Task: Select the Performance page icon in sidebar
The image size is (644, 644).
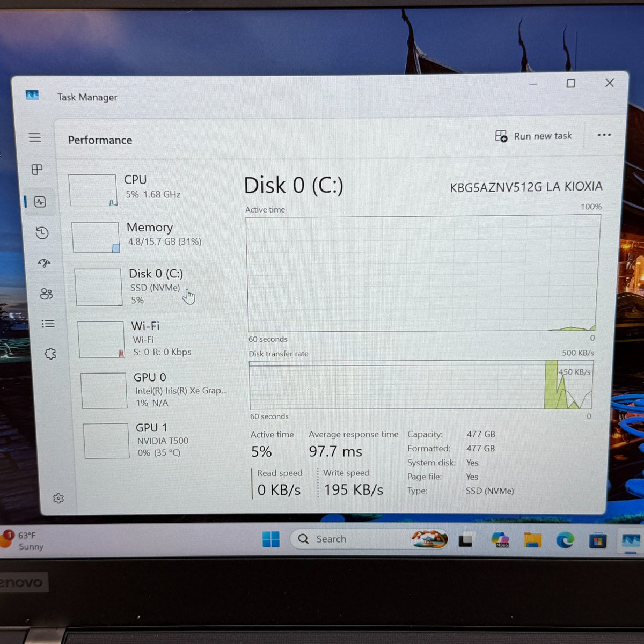Action: [x=40, y=202]
